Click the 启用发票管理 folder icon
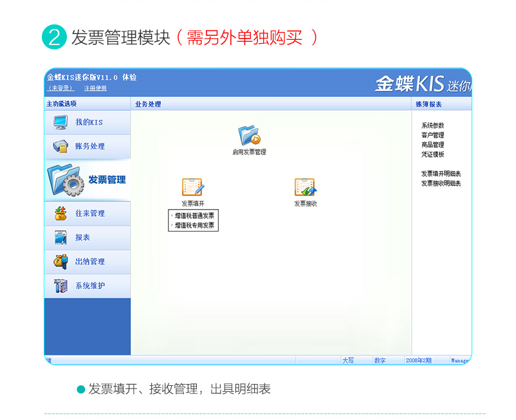The width and height of the screenshot is (516, 420). 249,135
